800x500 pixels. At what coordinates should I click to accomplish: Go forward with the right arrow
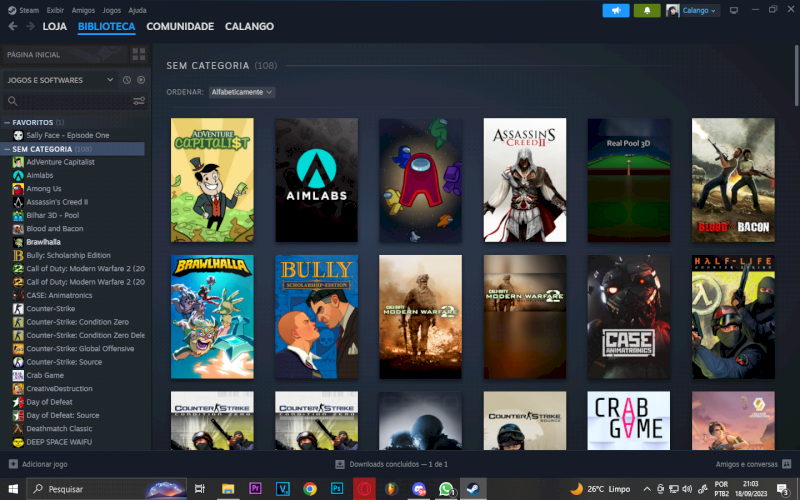click(30, 26)
